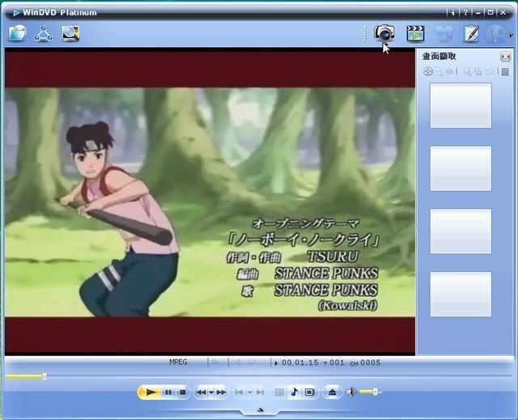Select the top empty capture thumbnail slot

coord(461,105)
